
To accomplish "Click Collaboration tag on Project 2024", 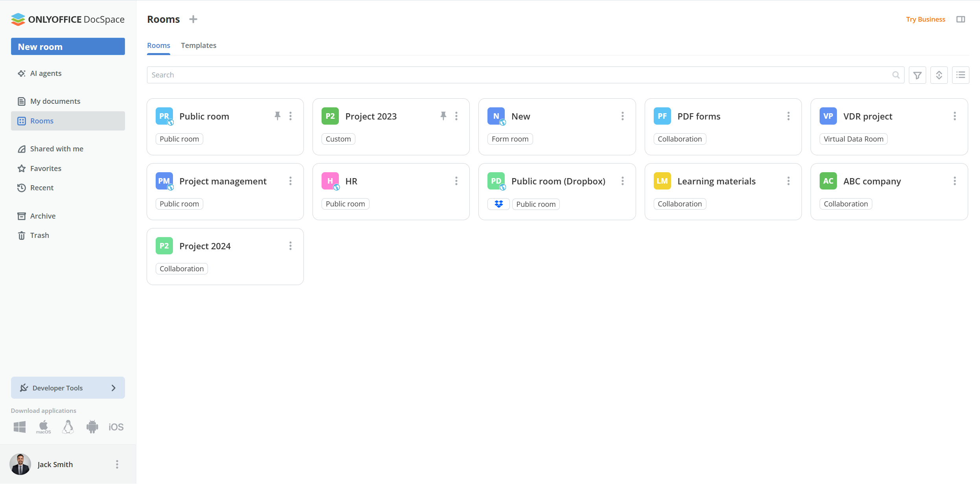I will (182, 269).
